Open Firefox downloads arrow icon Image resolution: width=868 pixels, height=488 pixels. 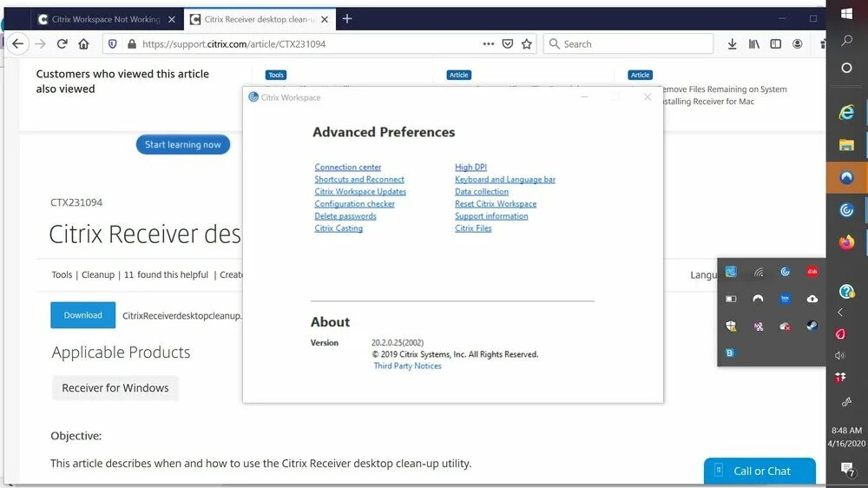[x=732, y=43]
